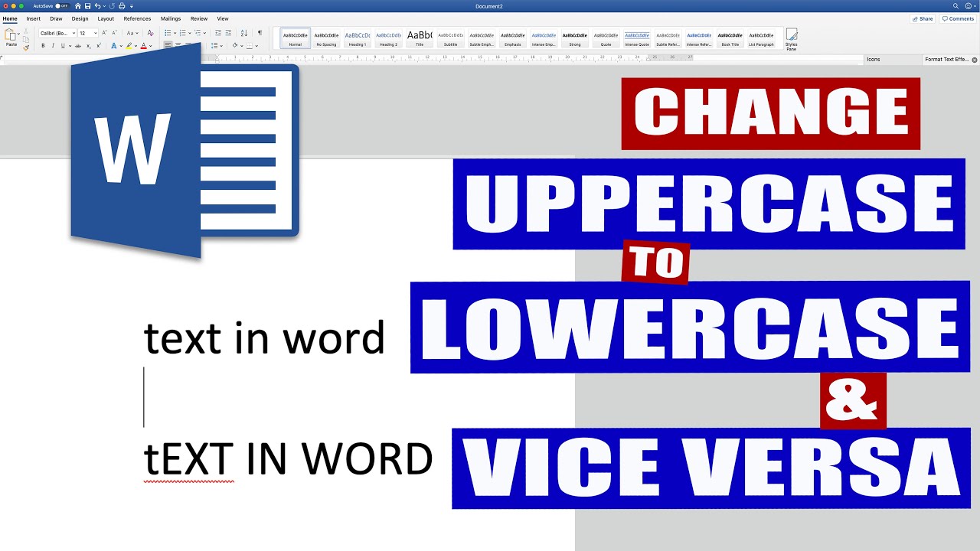Open the References tab
This screenshot has width=980, height=551.
point(137,18)
